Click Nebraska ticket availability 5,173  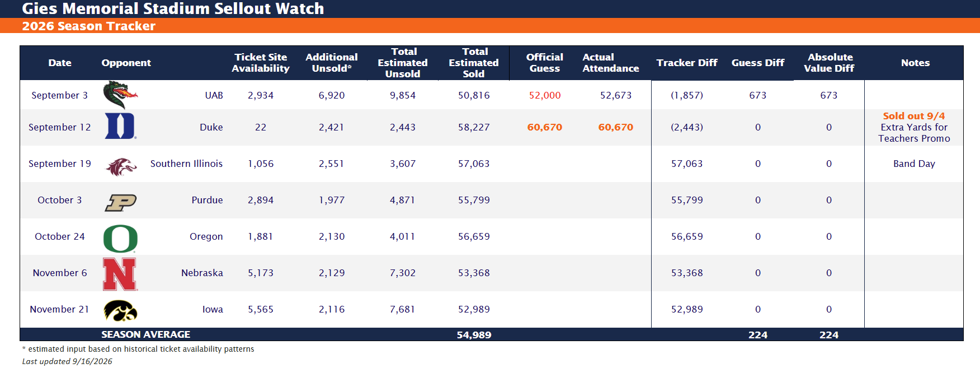pos(261,273)
